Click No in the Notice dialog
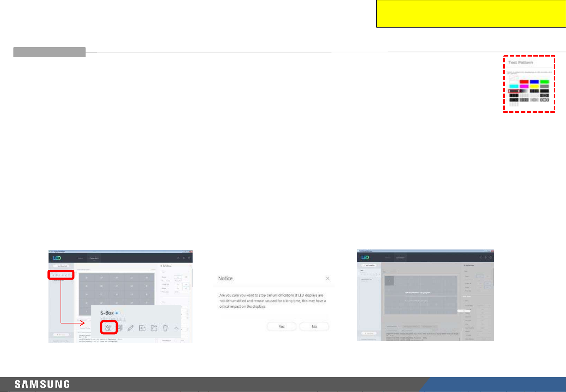The width and height of the screenshot is (566, 392). pyautogui.click(x=314, y=326)
